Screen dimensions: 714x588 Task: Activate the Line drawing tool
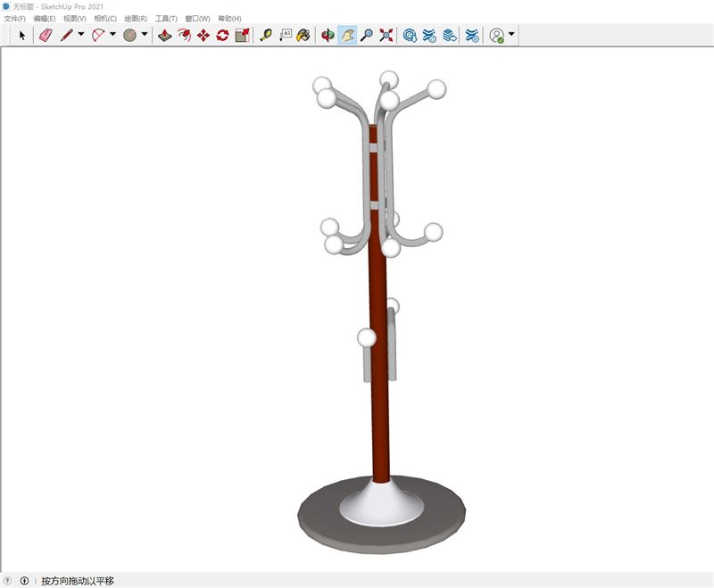65,36
